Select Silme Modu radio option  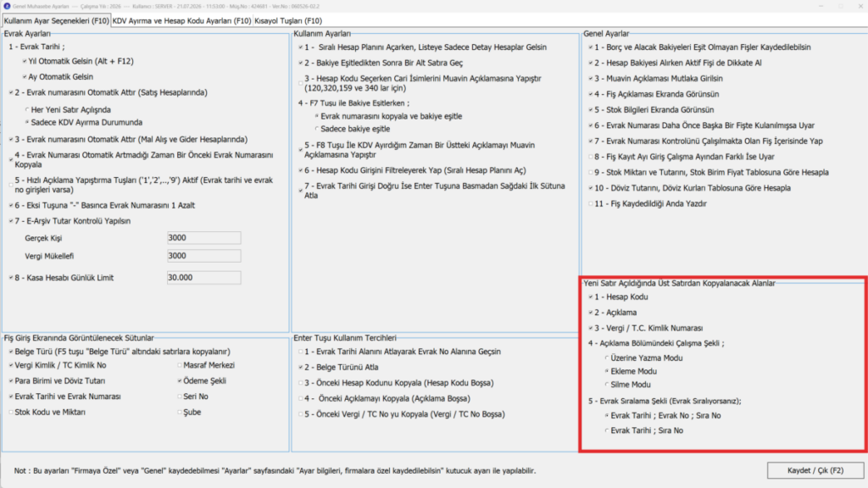pyautogui.click(x=607, y=385)
